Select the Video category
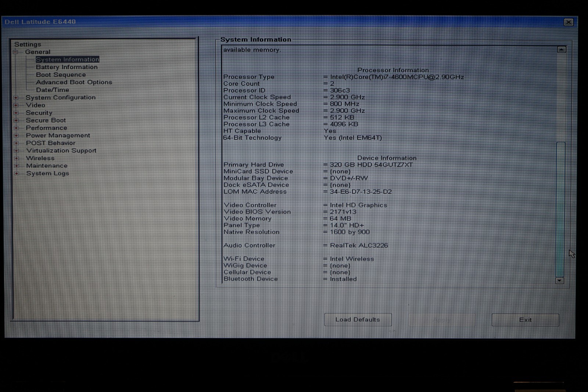Screen dimensions: 588x392 (x=36, y=105)
